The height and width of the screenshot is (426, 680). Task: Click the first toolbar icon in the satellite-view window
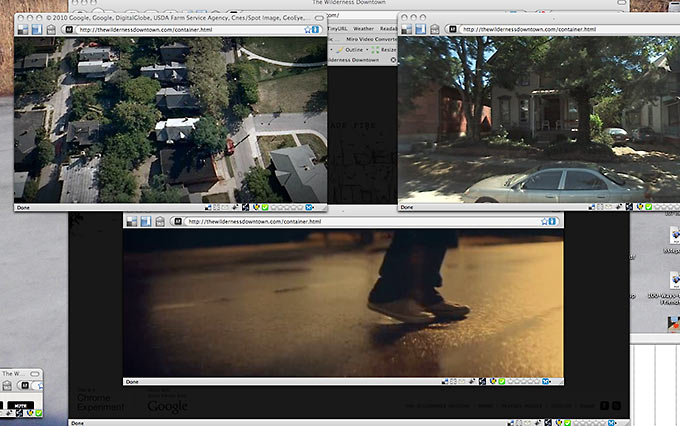tap(23, 29)
